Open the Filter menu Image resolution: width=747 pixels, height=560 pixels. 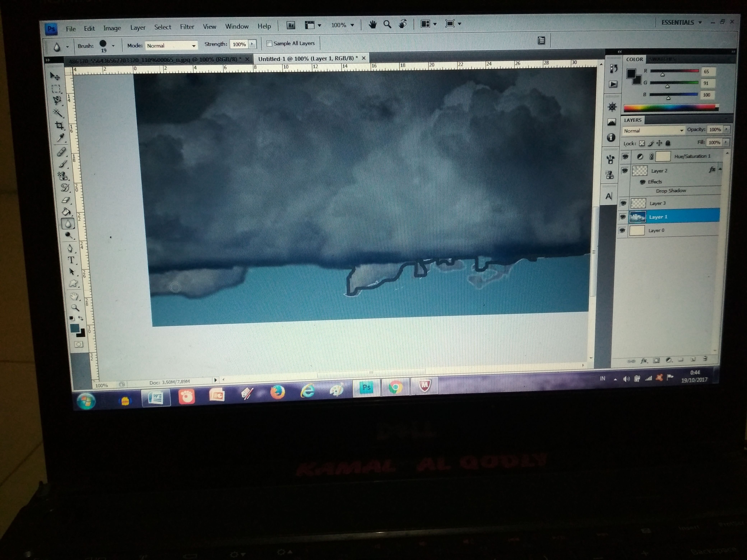pos(187,27)
